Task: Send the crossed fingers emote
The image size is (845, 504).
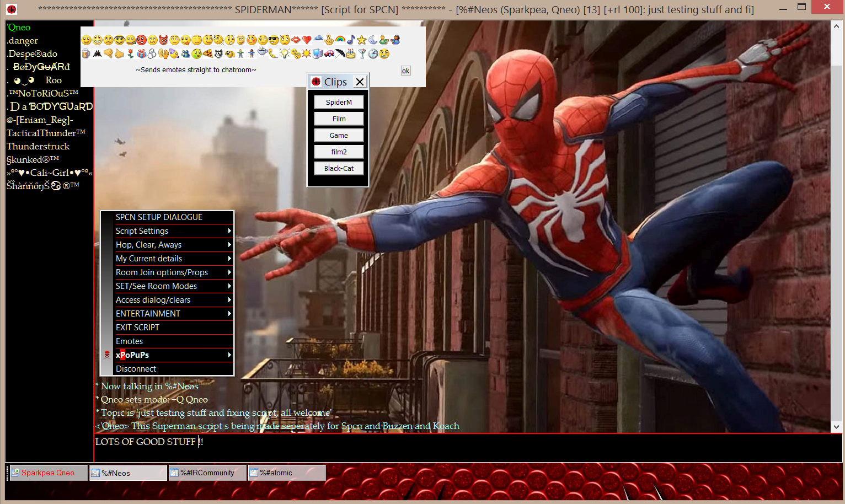Action: 329,40
